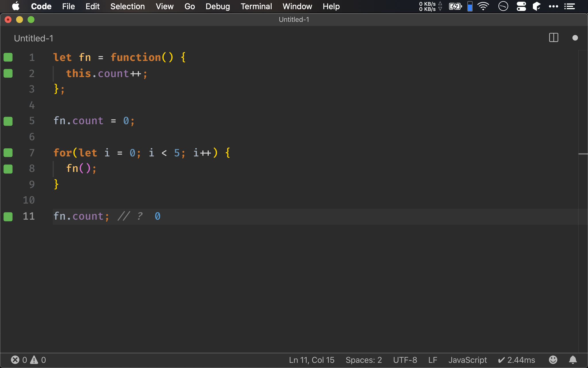
Task: Select the UTF-8 encoding dropdown
Action: pos(405,360)
